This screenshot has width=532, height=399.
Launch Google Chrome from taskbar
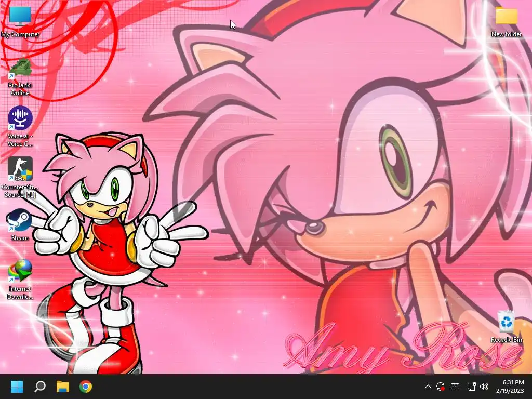coord(86,387)
